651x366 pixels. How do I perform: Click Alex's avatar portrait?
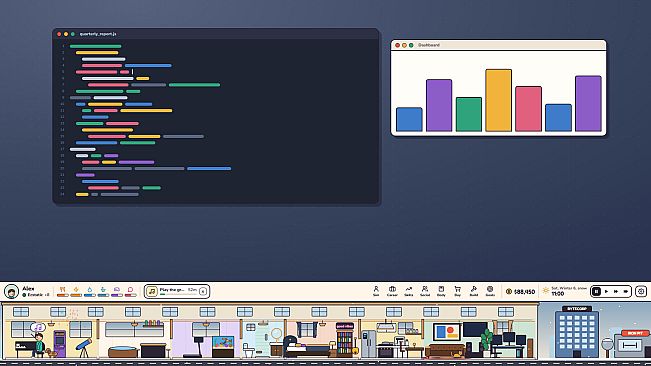pyautogui.click(x=12, y=291)
